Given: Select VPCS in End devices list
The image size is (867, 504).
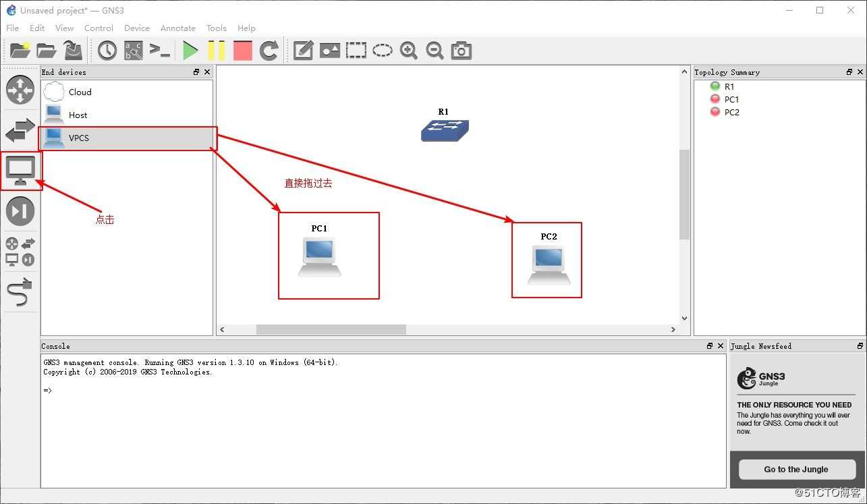Looking at the screenshot, I should point(127,138).
